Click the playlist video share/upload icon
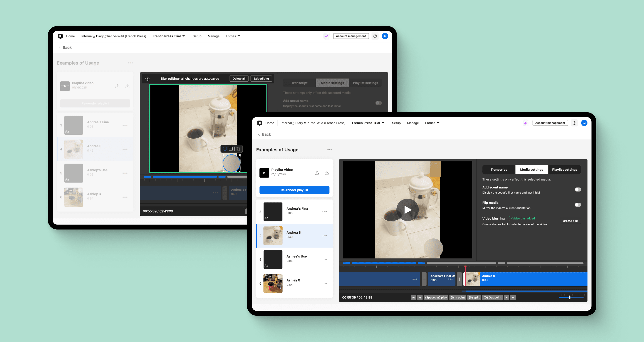This screenshot has height=342, width=644. (x=317, y=173)
